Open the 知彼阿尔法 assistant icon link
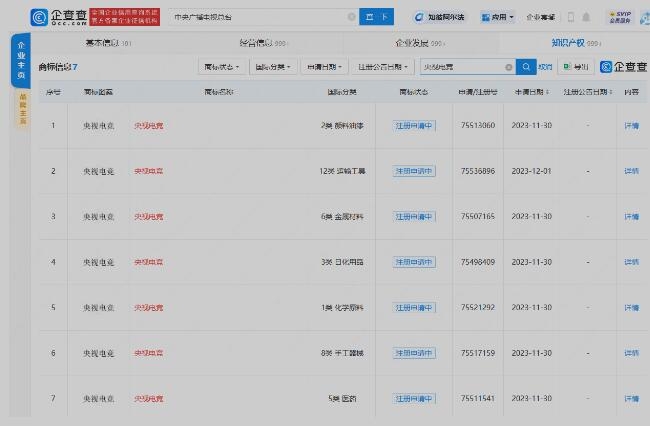The height and width of the screenshot is (426, 650). coord(439,17)
